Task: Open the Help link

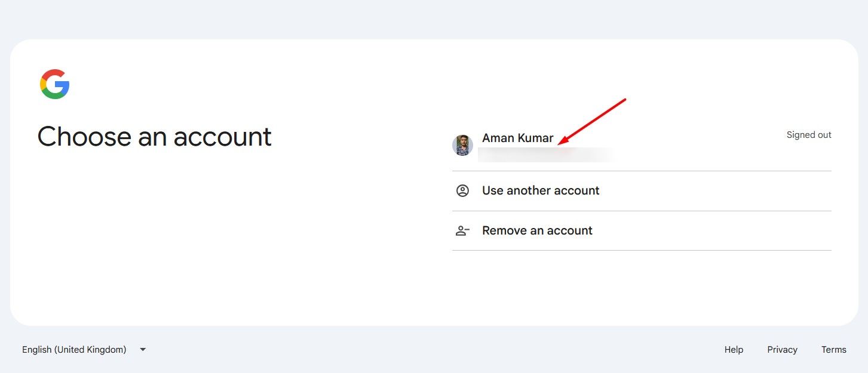Action: (734, 350)
